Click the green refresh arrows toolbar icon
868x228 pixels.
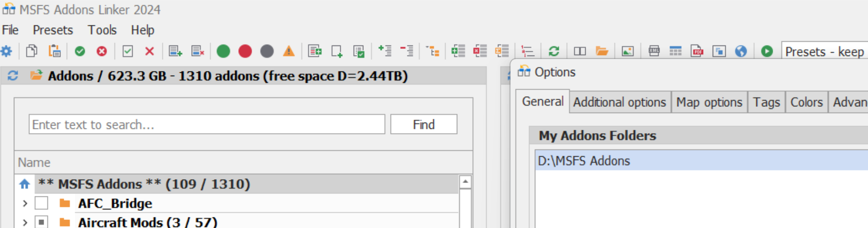click(554, 51)
